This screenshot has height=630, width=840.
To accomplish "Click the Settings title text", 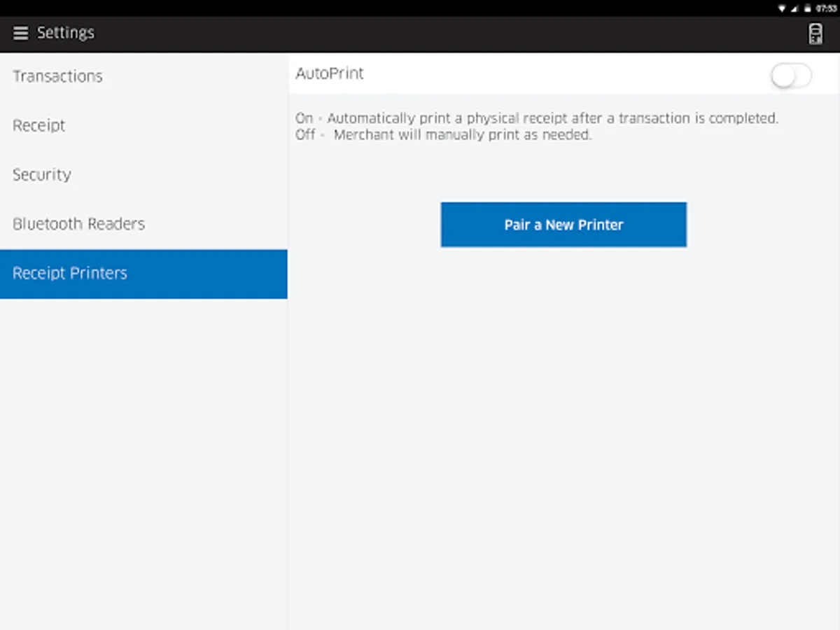I will pyautogui.click(x=66, y=33).
